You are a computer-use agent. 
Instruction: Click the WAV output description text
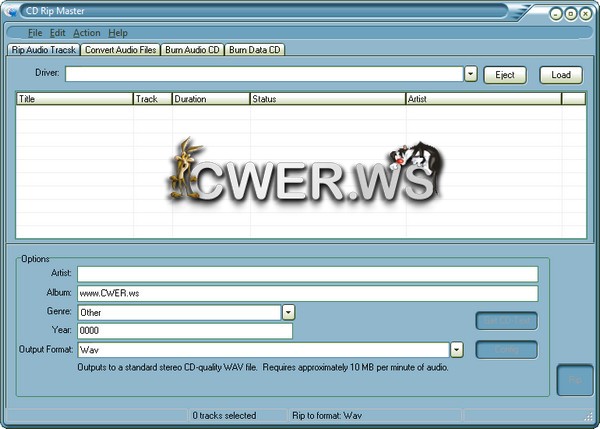(x=263, y=367)
